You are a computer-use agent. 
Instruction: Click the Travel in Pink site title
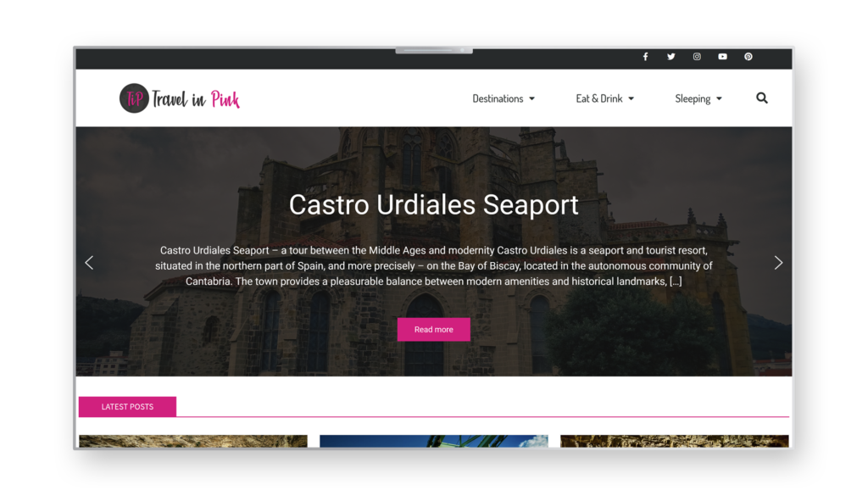[196, 99]
